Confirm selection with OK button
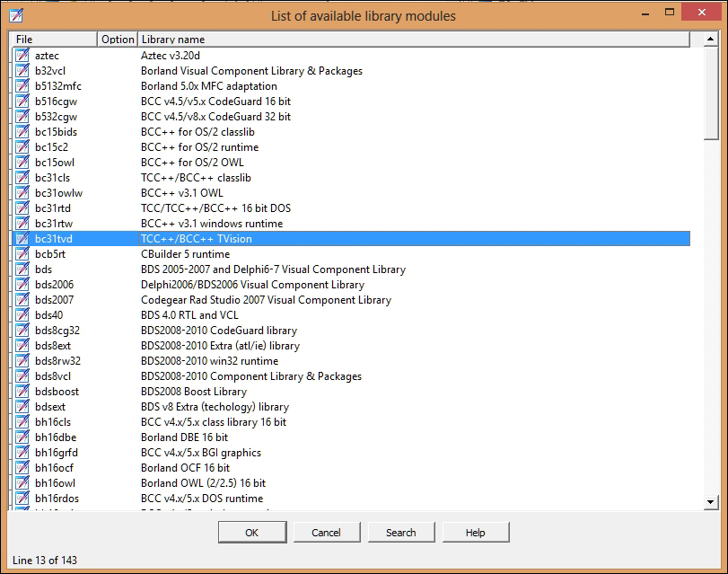 tap(252, 532)
